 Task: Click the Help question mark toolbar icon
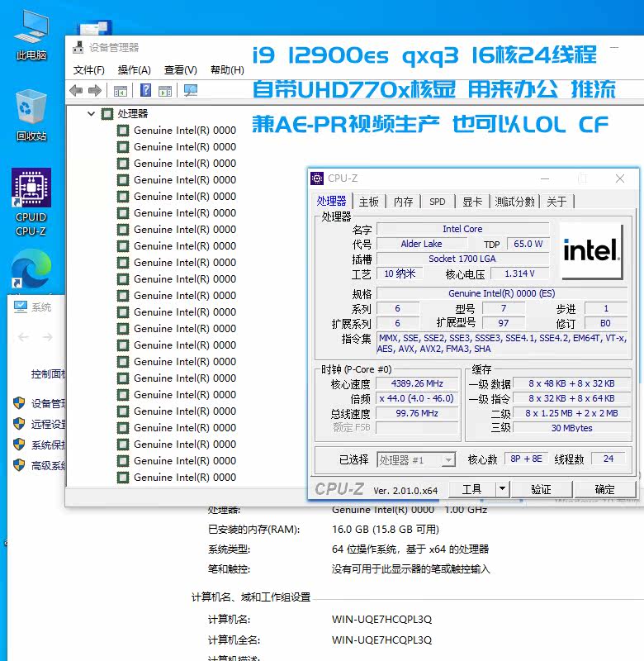click(146, 90)
